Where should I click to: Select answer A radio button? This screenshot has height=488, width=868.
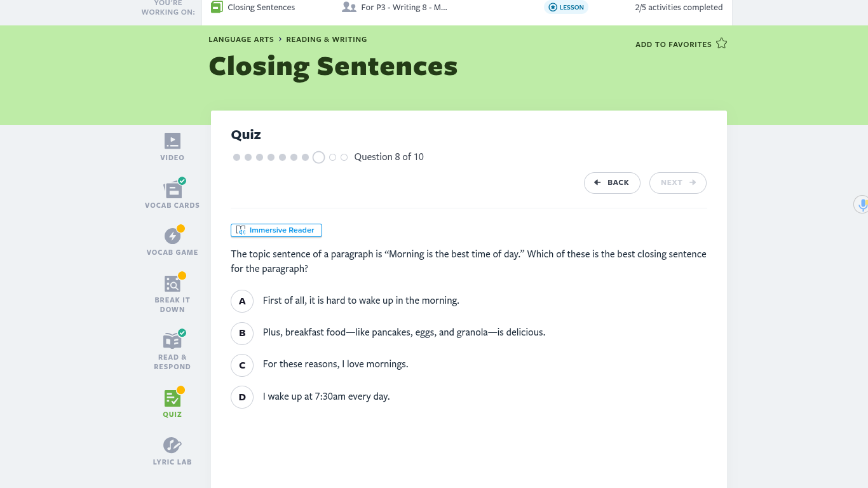point(242,301)
